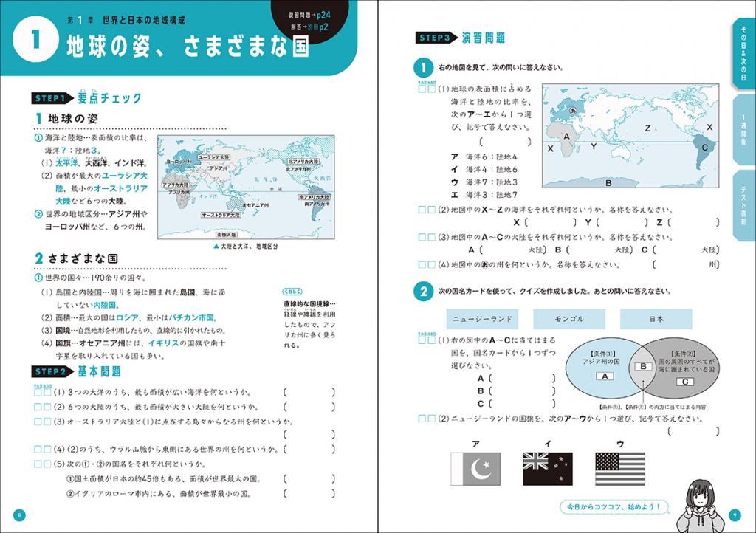Screen dimensions: 756x533
Task: Click box C inside the Venn diagram
Action: [x=684, y=382]
